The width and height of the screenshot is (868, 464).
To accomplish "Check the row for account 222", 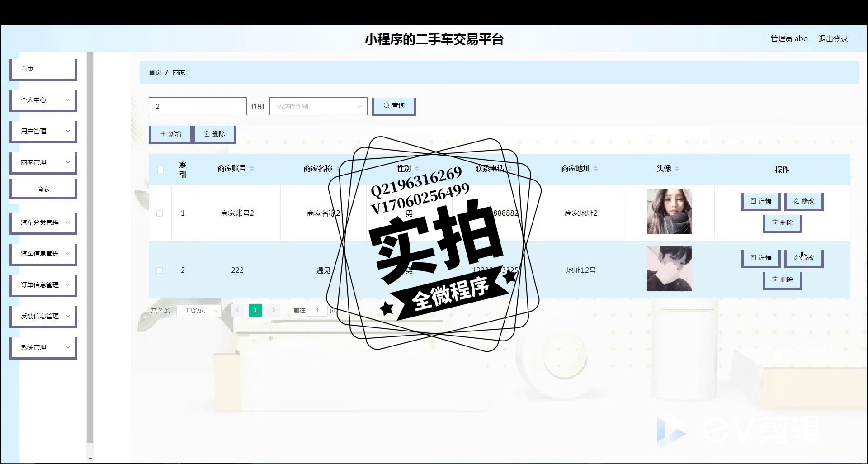I will click(x=160, y=270).
